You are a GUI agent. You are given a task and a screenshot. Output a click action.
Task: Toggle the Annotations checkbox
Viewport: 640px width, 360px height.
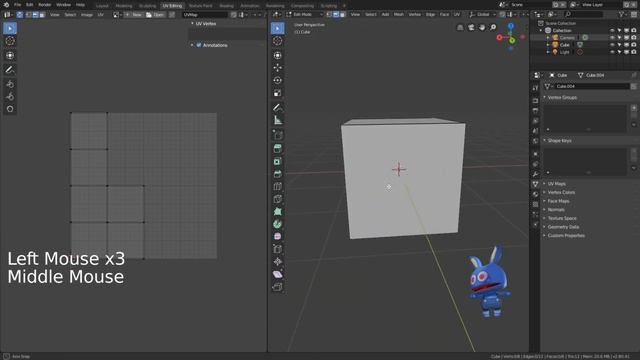point(199,45)
